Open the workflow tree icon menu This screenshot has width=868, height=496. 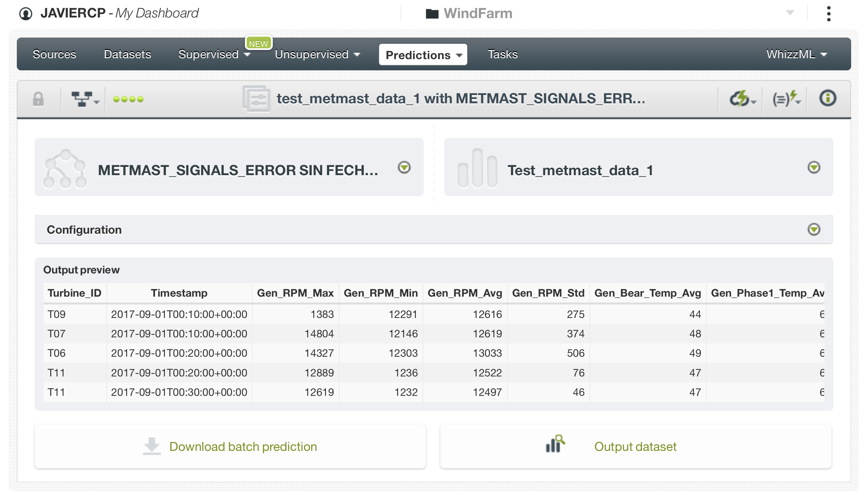pyautogui.click(x=84, y=99)
